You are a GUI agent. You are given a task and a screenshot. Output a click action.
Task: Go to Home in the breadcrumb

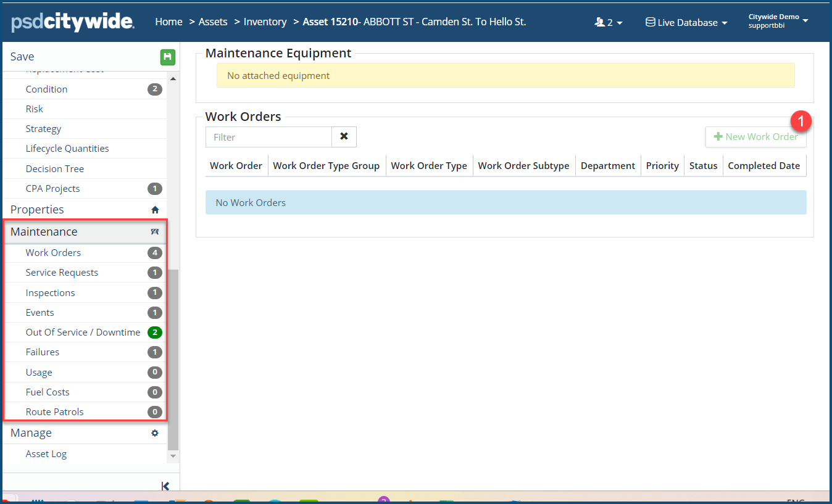point(168,22)
